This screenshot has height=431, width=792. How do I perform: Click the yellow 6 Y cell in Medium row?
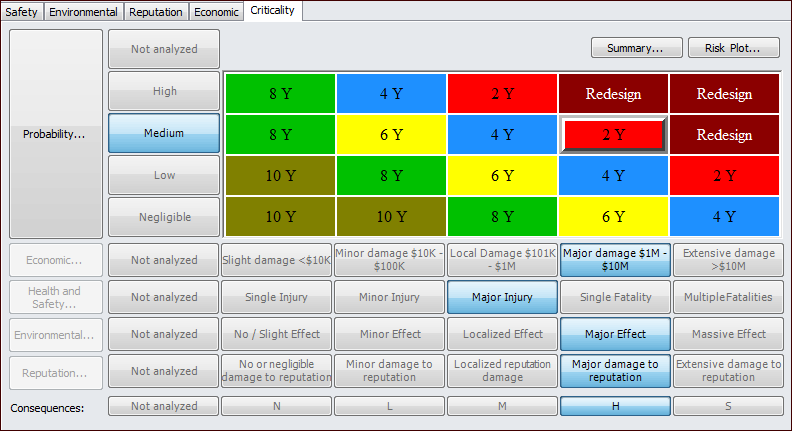point(391,135)
